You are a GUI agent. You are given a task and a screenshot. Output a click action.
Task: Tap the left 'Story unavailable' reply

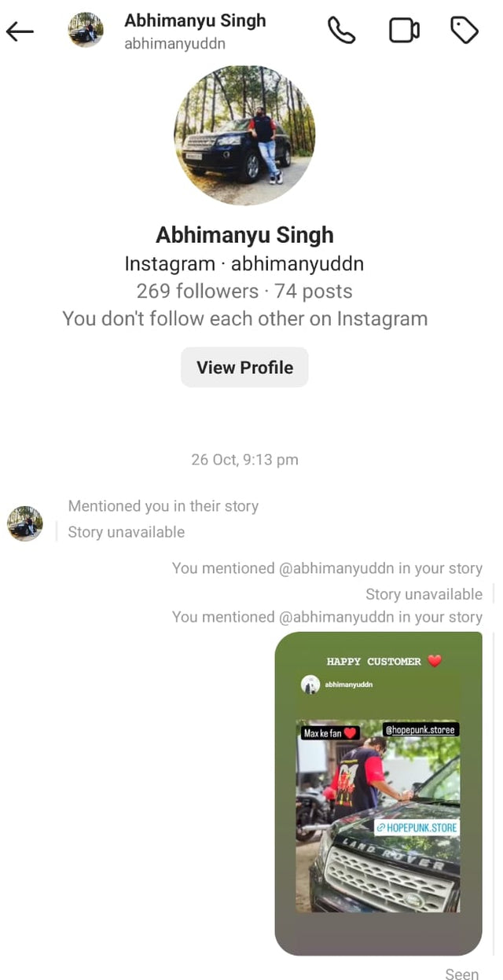coord(127,532)
